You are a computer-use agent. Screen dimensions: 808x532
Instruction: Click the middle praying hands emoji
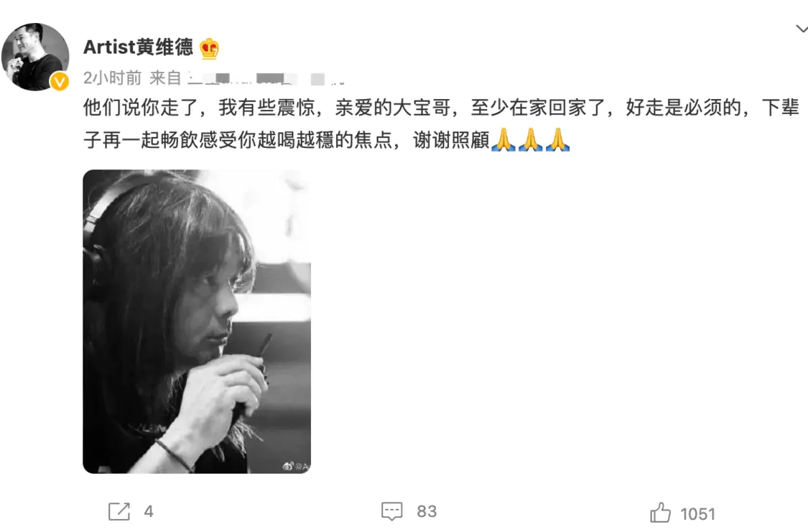pos(530,139)
